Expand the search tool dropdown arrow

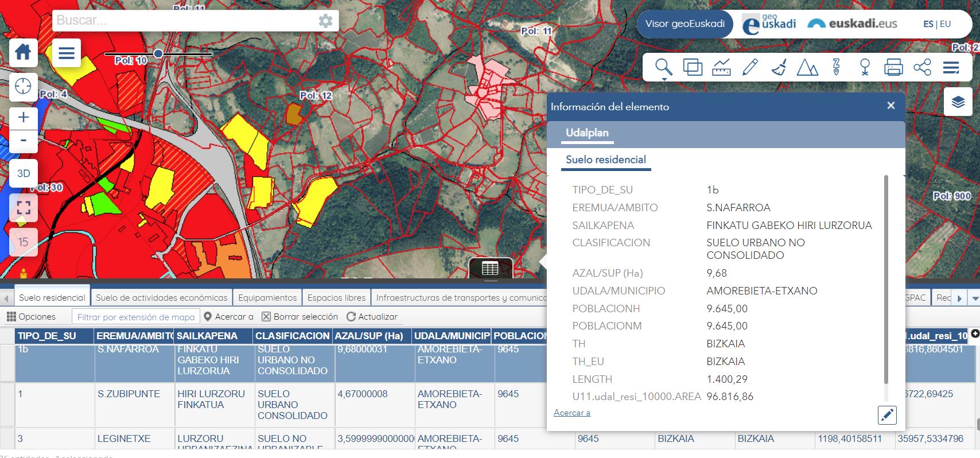point(664,79)
